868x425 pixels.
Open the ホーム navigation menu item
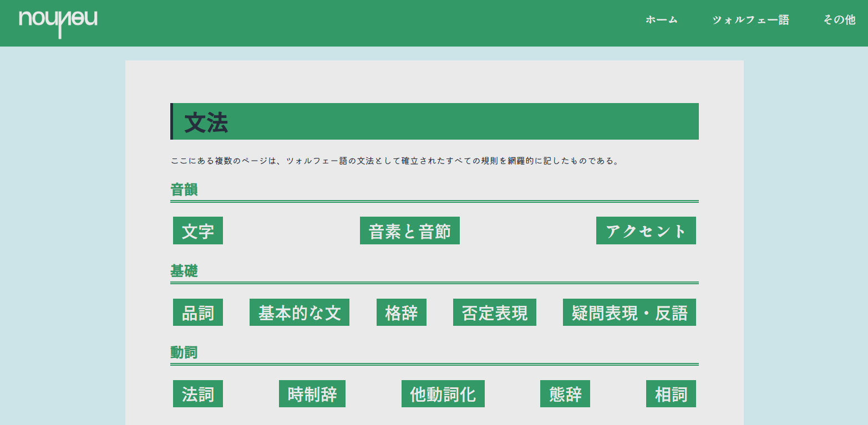coord(661,20)
